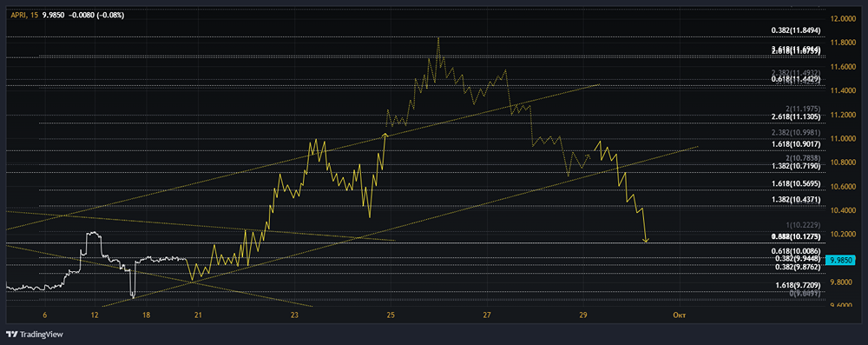Click date label 29 on time axis
Screen dimensions: 868x345
click(x=583, y=315)
